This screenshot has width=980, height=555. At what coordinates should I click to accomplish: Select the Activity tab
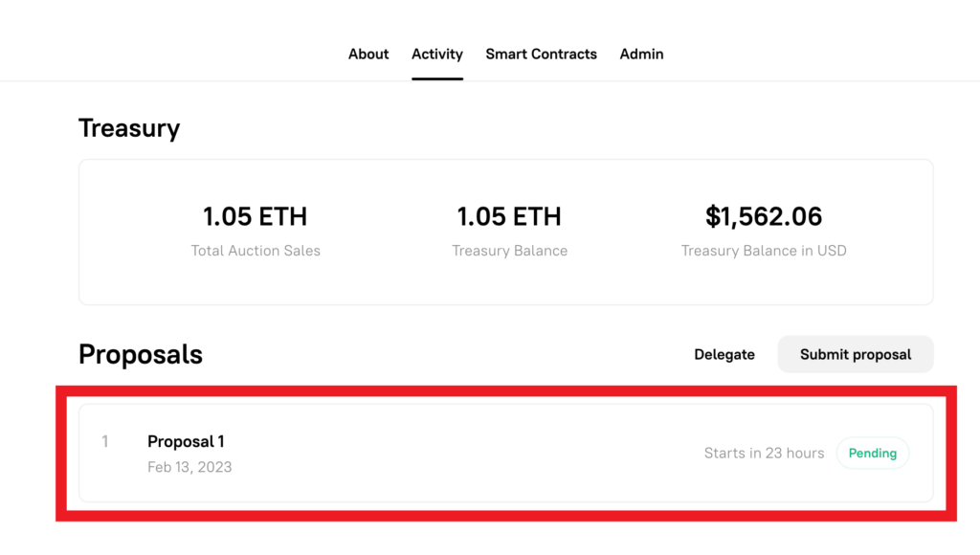point(437,54)
